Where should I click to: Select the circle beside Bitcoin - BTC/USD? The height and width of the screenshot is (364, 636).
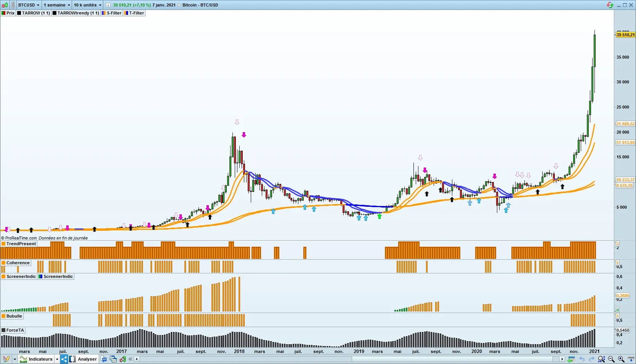(x=179, y=5)
